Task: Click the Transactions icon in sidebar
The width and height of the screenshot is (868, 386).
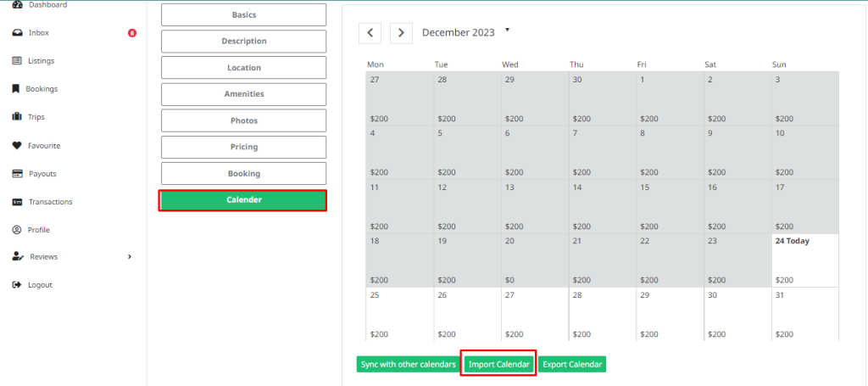Action: point(17,202)
